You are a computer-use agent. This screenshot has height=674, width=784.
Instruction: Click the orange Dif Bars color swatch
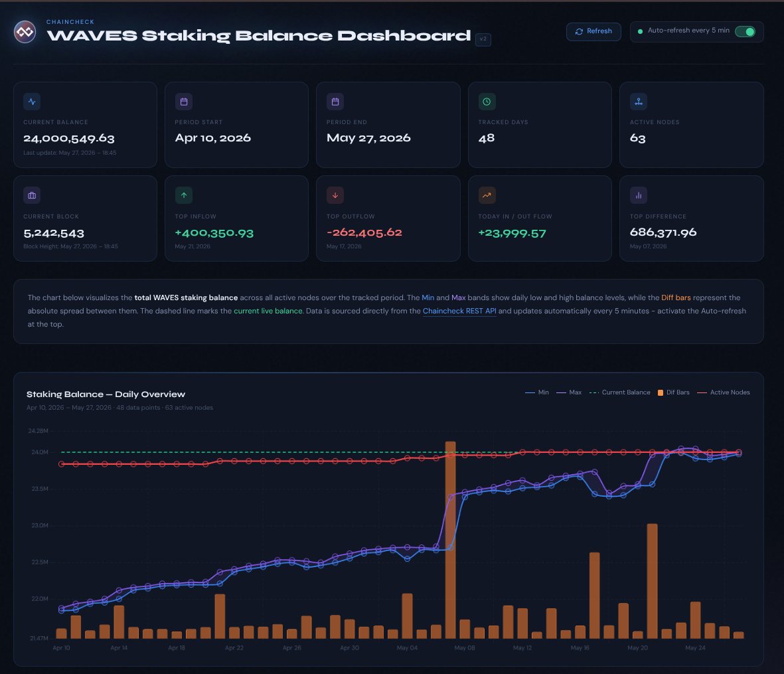[x=661, y=392]
